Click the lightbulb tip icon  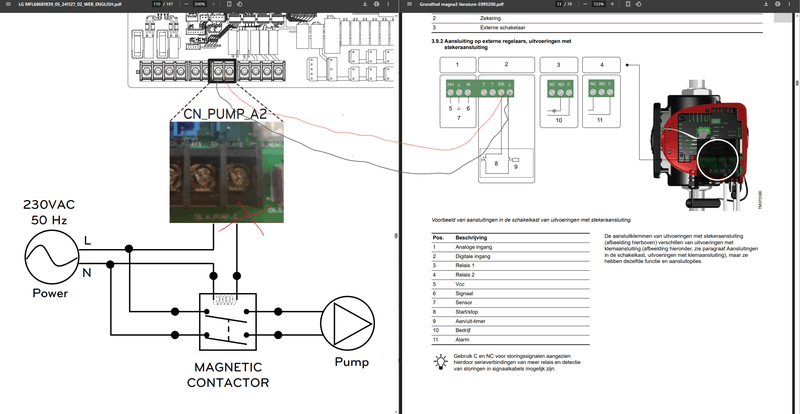440,361
